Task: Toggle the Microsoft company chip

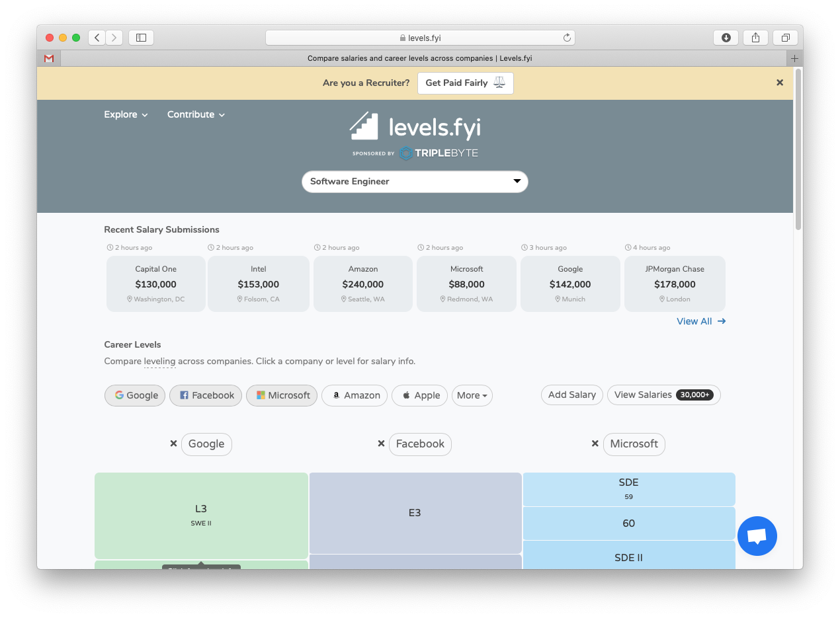Action: click(x=282, y=395)
